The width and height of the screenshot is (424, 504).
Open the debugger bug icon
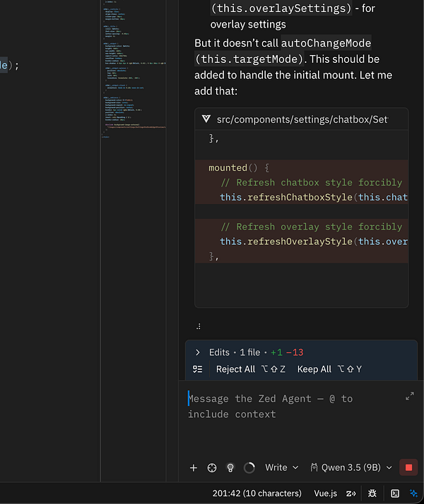pos(372,493)
